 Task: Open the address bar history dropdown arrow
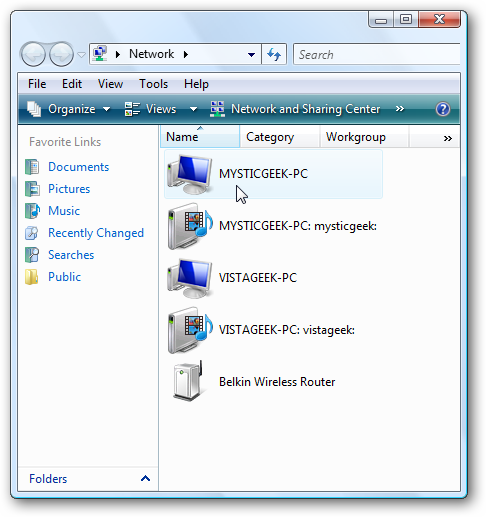251,55
